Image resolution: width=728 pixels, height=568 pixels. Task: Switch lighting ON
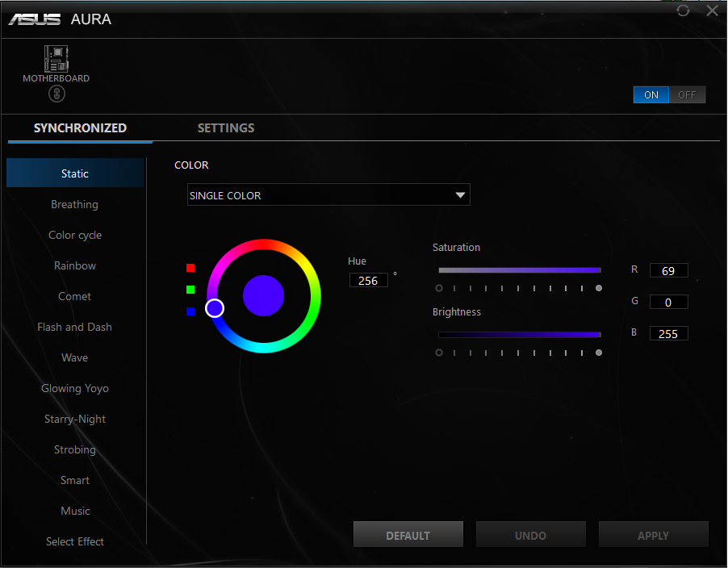pos(651,94)
